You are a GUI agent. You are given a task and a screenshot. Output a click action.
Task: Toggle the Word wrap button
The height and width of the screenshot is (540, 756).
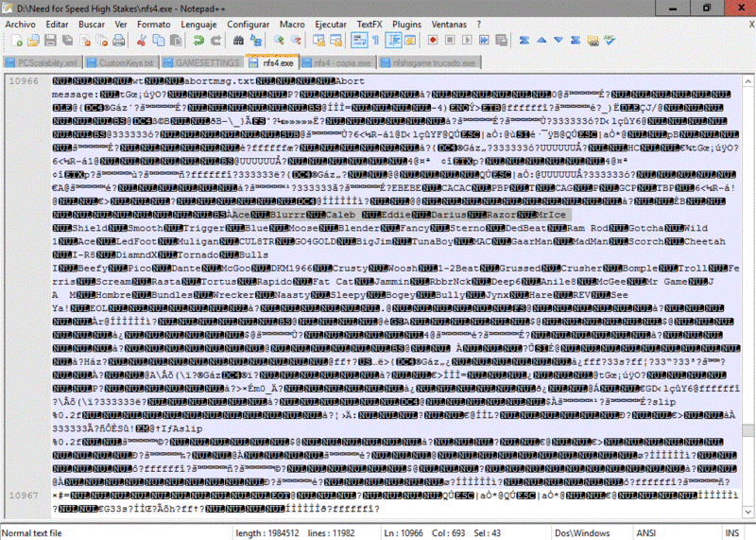359,41
